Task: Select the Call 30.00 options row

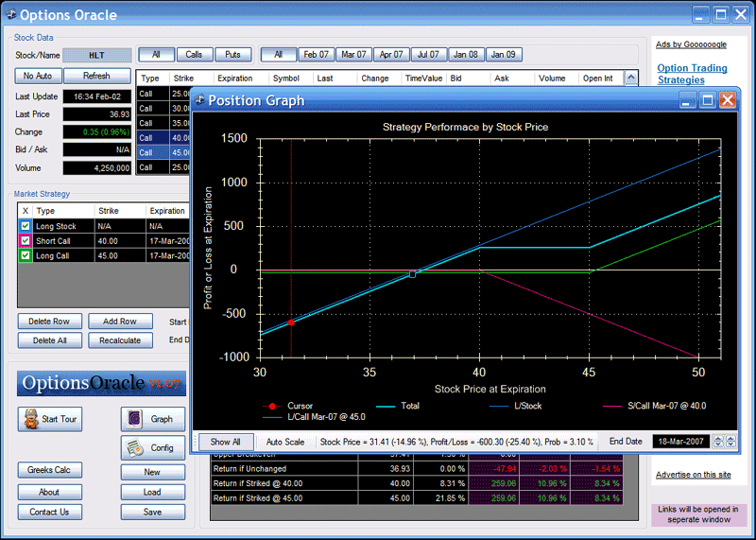Action: click(x=163, y=109)
